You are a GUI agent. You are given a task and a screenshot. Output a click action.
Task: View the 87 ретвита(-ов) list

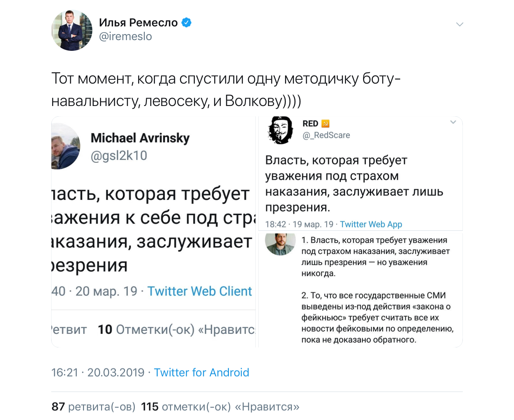(x=93, y=407)
